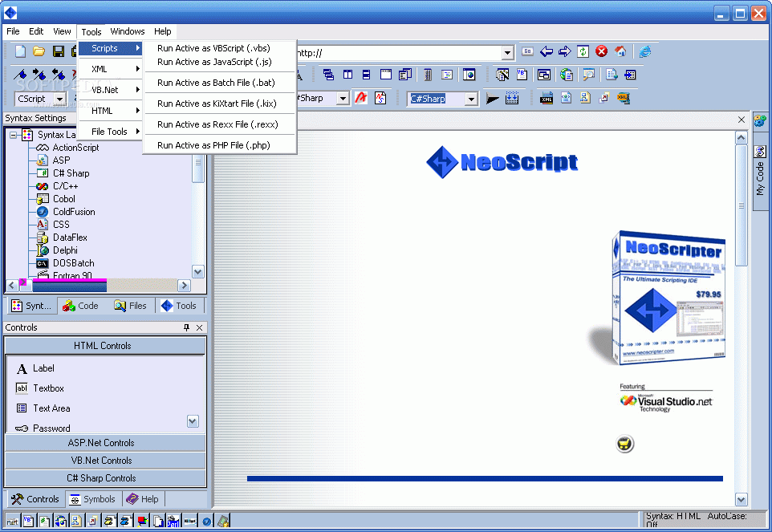The image size is (772, 532).
Task: Click the VB document icon in upper toolbar
Action: point(522,75)
